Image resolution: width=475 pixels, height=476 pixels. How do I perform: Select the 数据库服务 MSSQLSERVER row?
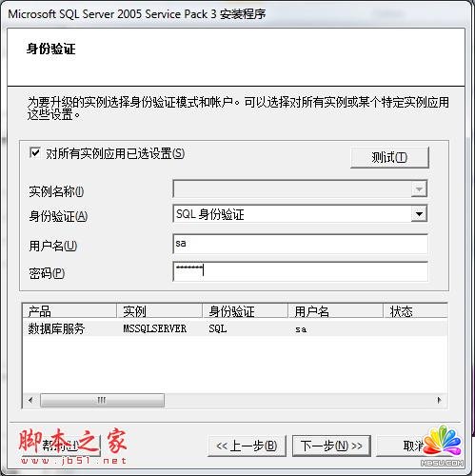click(235, 328)
